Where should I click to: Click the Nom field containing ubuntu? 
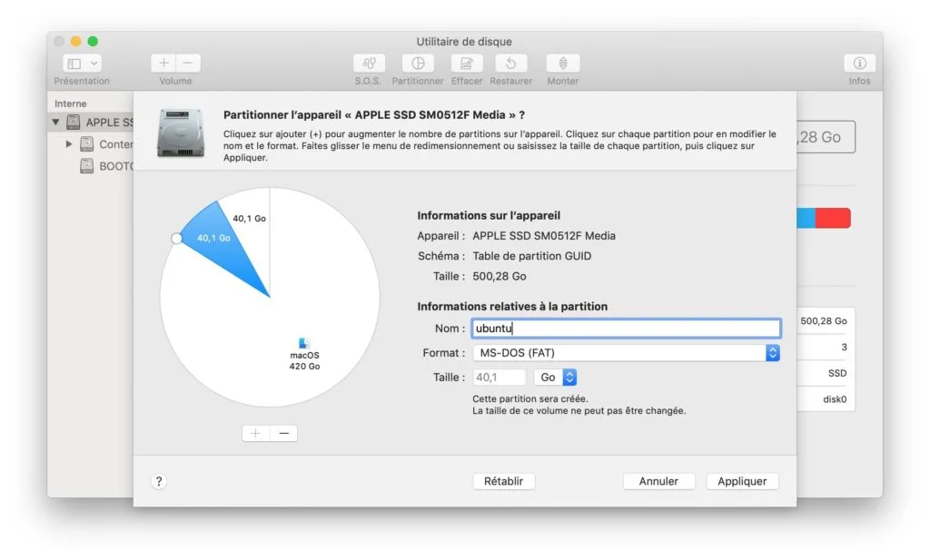[x=627, y=329]
